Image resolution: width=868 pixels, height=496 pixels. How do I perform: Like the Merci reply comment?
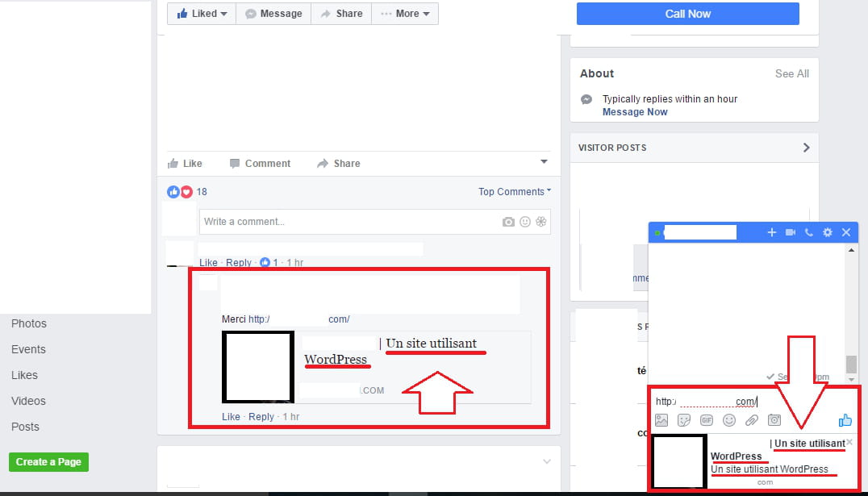(231, 416)
